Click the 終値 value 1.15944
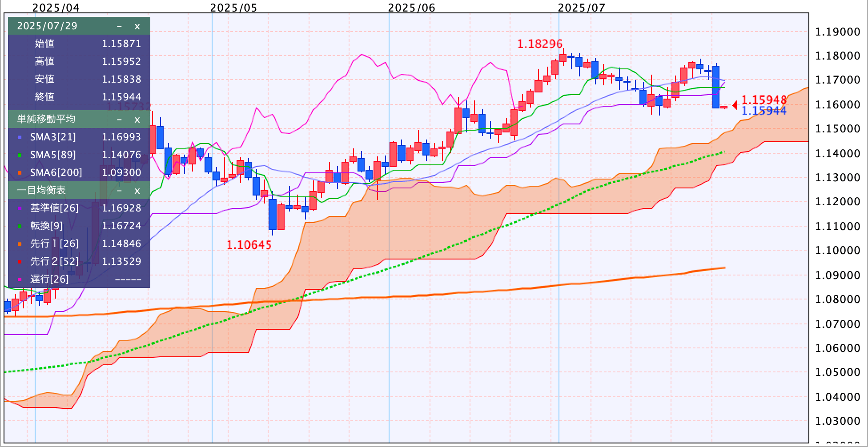The width and height of the screenshot is (868, 447). pos(121,97)
